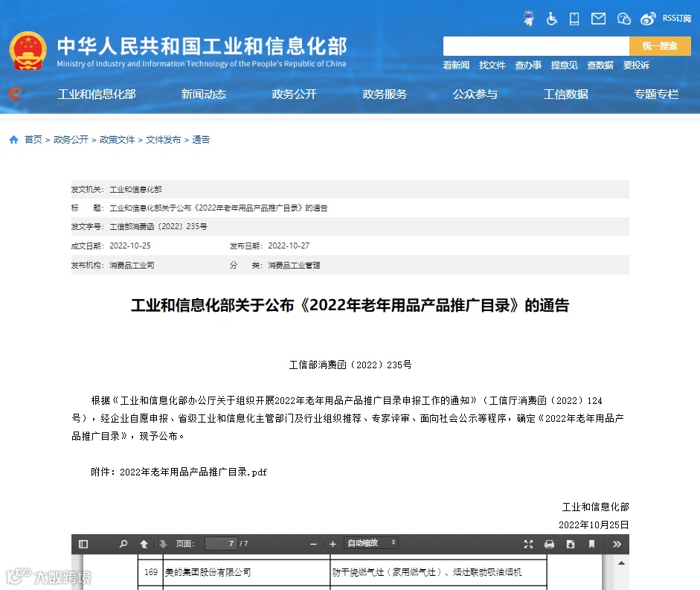
Task: Open the 工业和信息化部 nav menu
Action: tap(97, 94)
